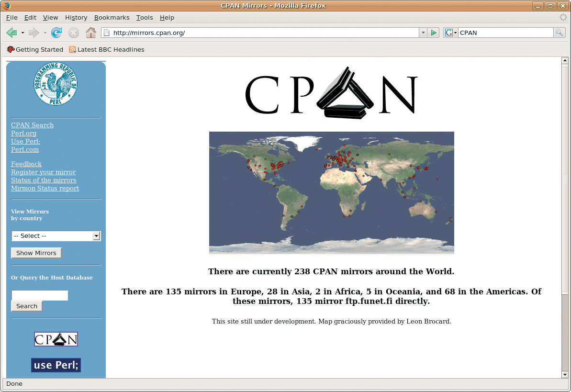
Task: Click the browser search box containing CPAN
Action: [x=505, y=33]
